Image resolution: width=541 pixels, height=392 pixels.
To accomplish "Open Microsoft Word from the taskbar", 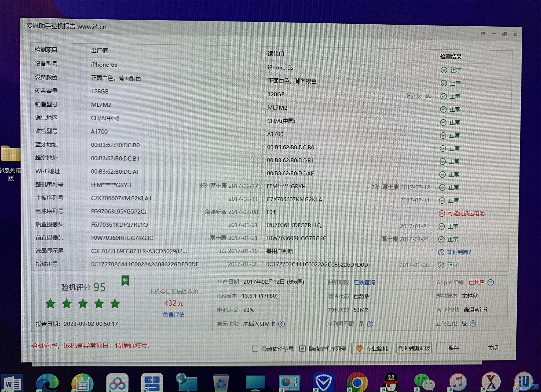I will [12, 383].
